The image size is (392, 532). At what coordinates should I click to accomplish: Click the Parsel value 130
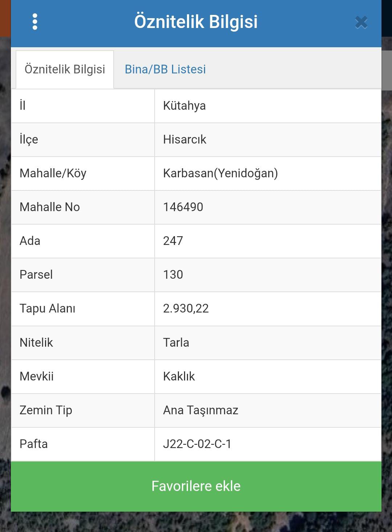point(173,275)
